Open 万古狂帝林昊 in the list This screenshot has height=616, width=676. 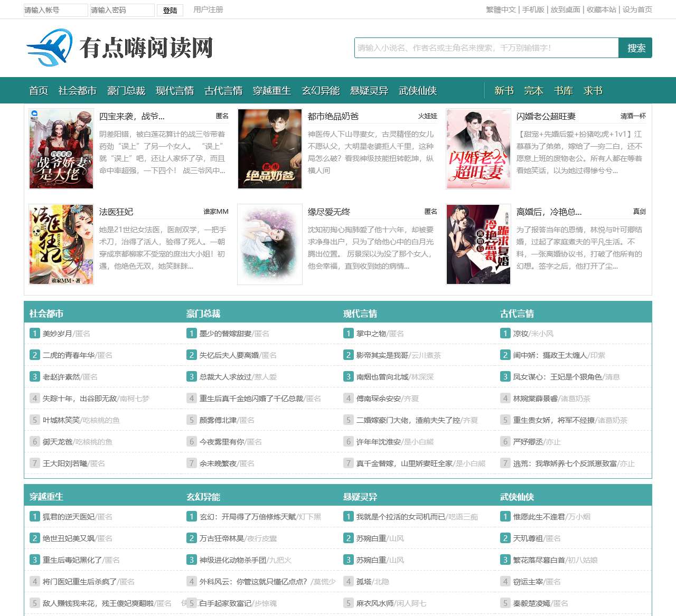(222, 538)
